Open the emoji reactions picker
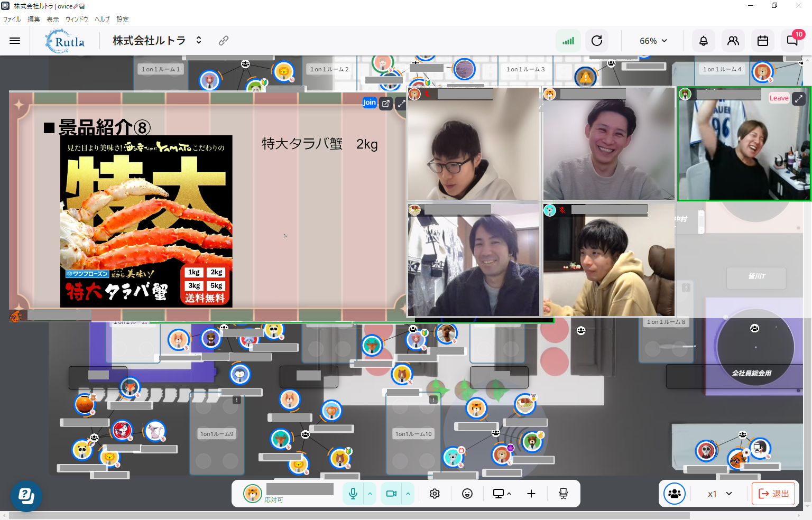This screenshot has height=520, width=812. tap(467, 494)
